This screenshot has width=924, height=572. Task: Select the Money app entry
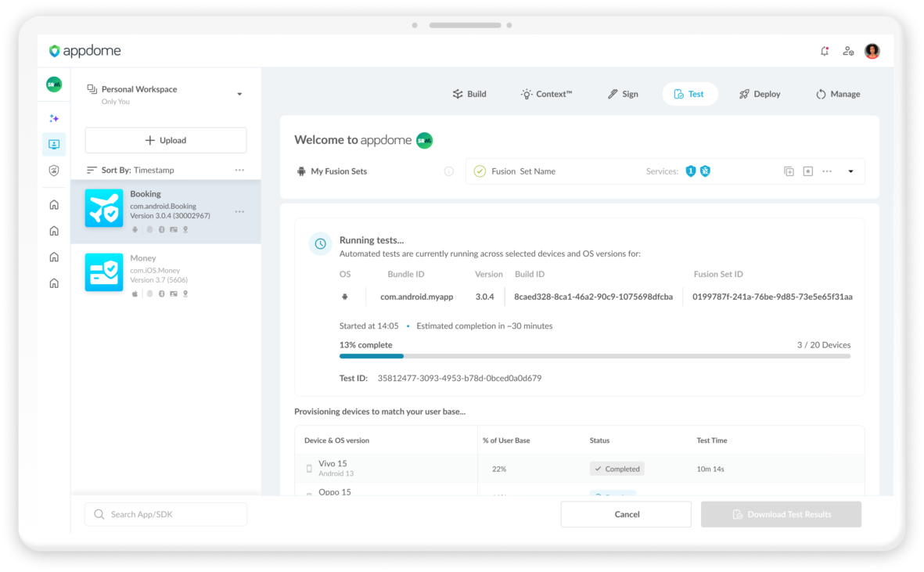pos(166,275)
